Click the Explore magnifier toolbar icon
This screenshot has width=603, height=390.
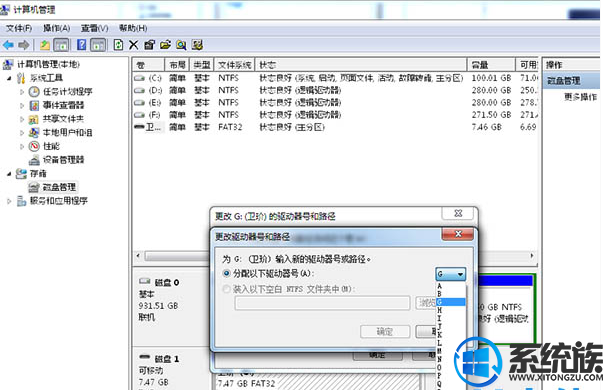pyautogui.click(x=181, y=45)
